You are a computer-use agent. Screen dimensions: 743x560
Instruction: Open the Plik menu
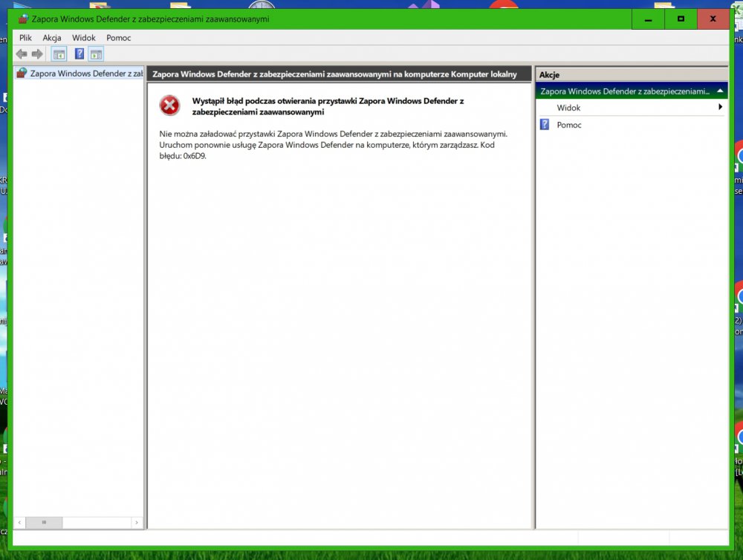[25, 38]
